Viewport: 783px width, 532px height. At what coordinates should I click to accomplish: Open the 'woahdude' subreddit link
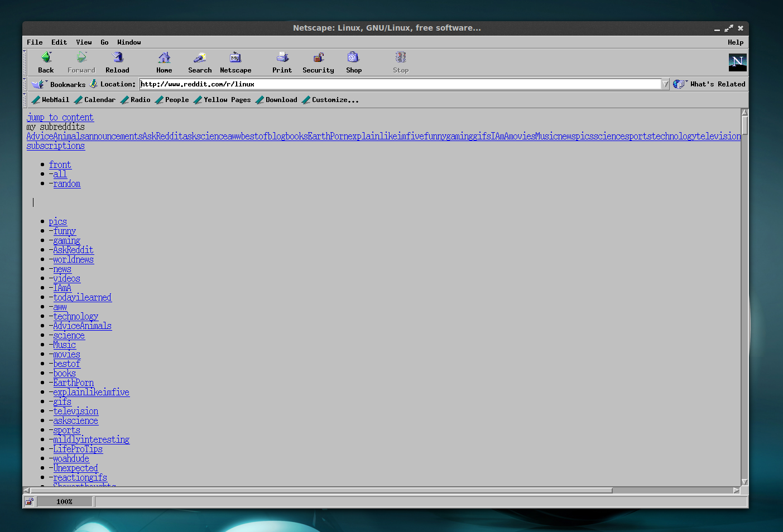tap(71, 459)
